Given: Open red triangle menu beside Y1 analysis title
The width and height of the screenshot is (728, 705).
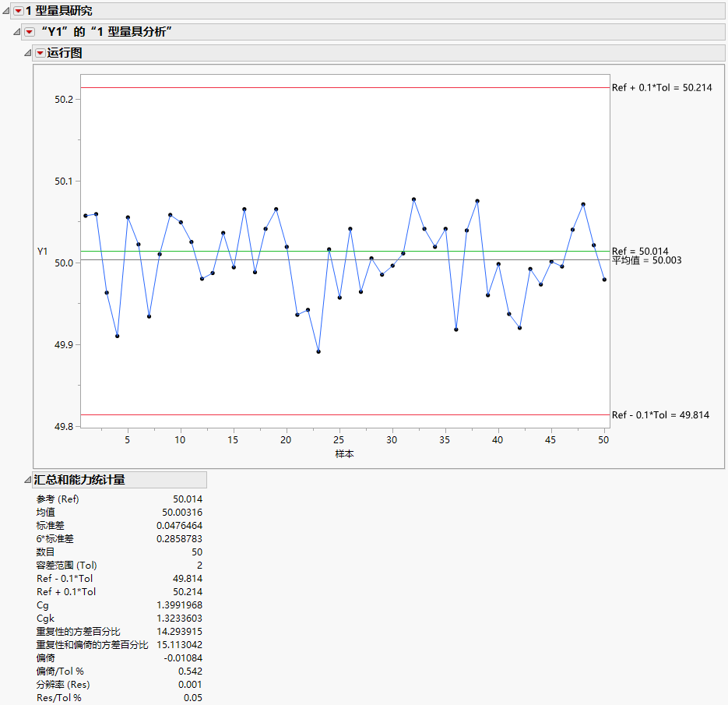Looking at the screenshot, I should click(30, 30).
